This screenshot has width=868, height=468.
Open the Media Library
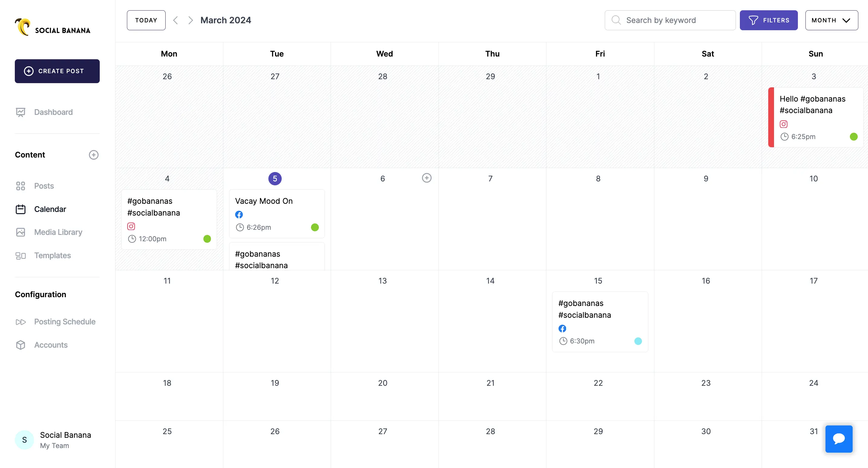pyautogui.click(x=58, y=232)
